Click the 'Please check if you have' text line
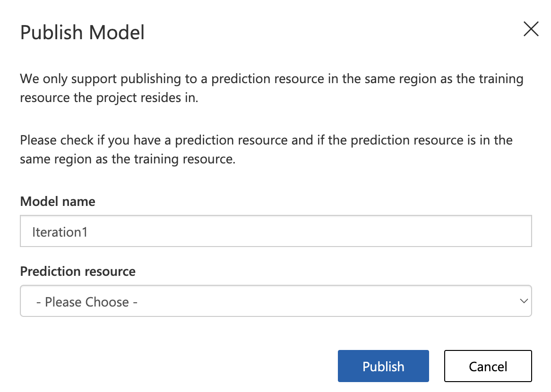 coord(266,140)
